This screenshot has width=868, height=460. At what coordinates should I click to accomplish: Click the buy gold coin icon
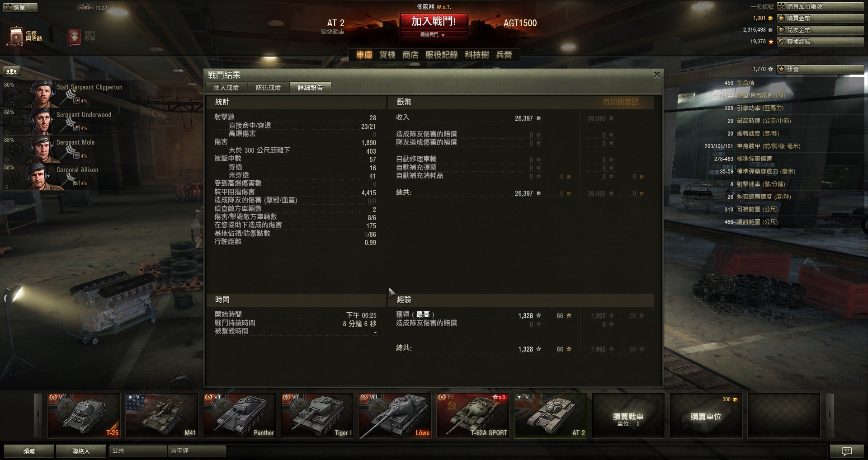click(x=781, y=18)
